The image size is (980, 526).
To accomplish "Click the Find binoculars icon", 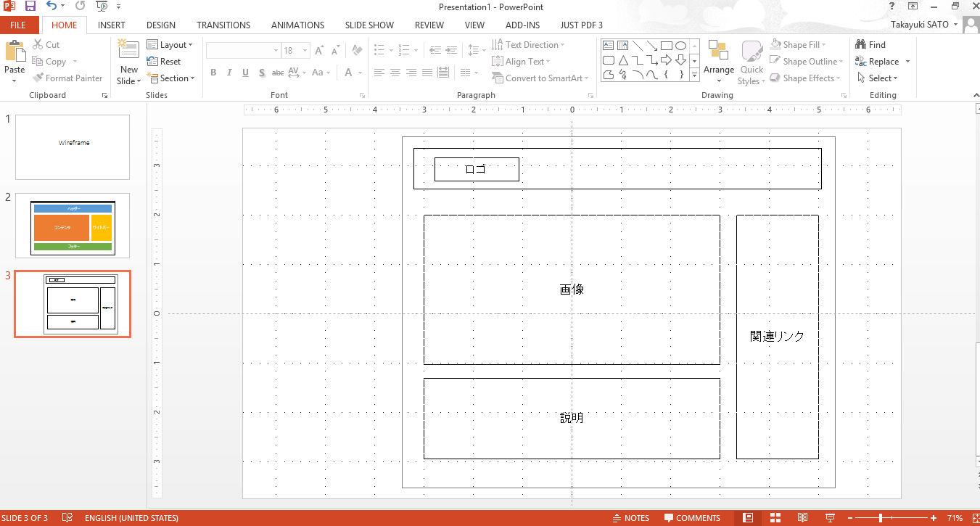I will point(861,45).
